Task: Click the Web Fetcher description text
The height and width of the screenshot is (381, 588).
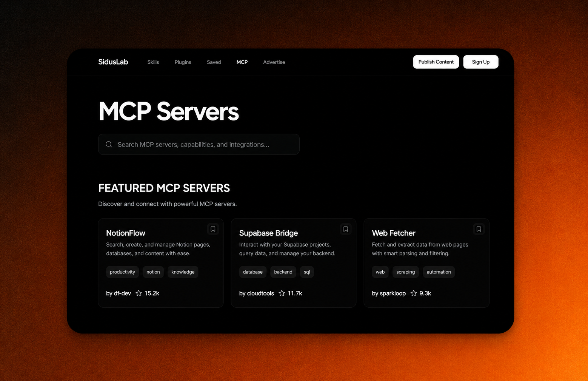Action: pos(420,249)
